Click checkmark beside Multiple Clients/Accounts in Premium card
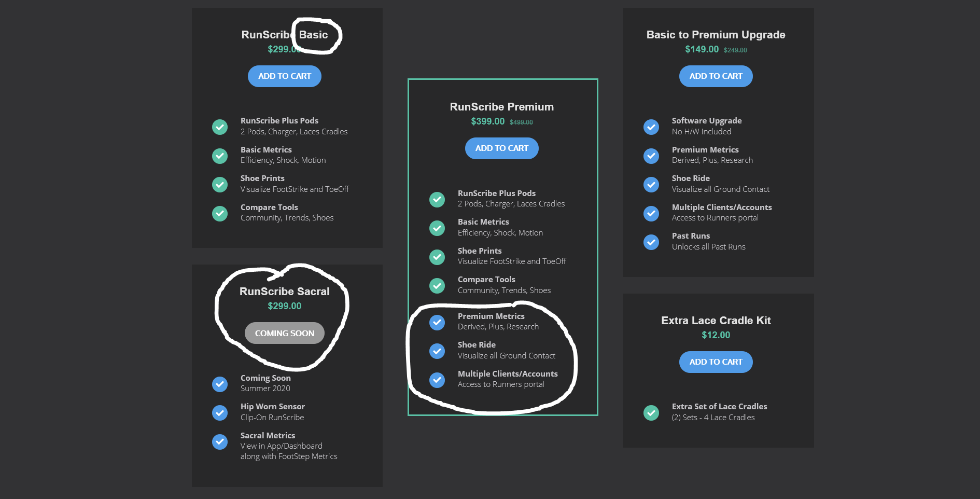The width and height of the screenshot is (980, 499). tap(437, 380)
